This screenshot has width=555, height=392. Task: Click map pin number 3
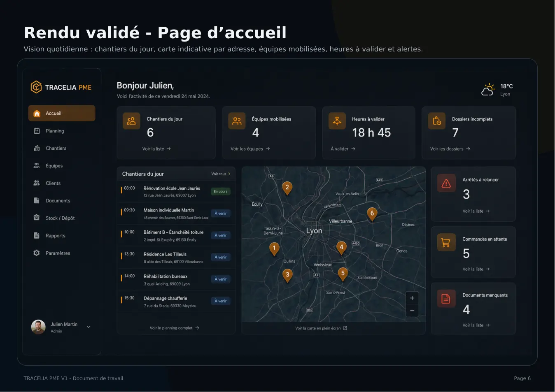[x=287, y=275]
